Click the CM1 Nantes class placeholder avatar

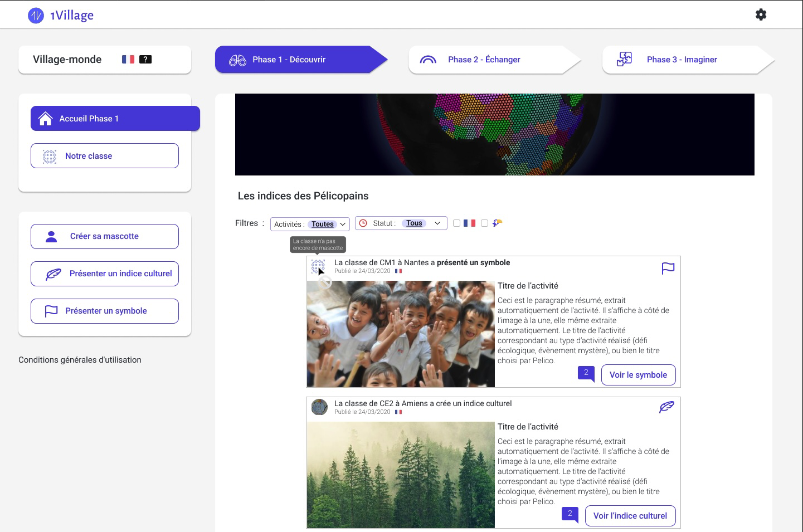pos(318,266)
